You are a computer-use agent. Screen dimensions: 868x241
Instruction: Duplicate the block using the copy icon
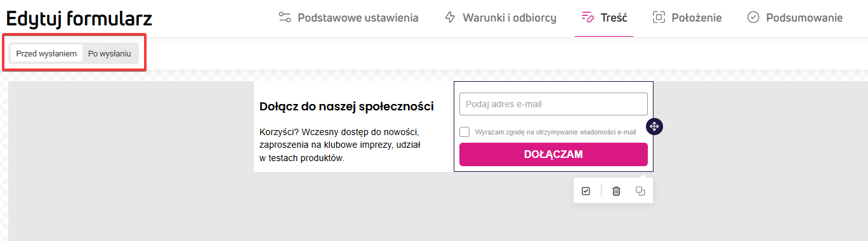point(640,191)
